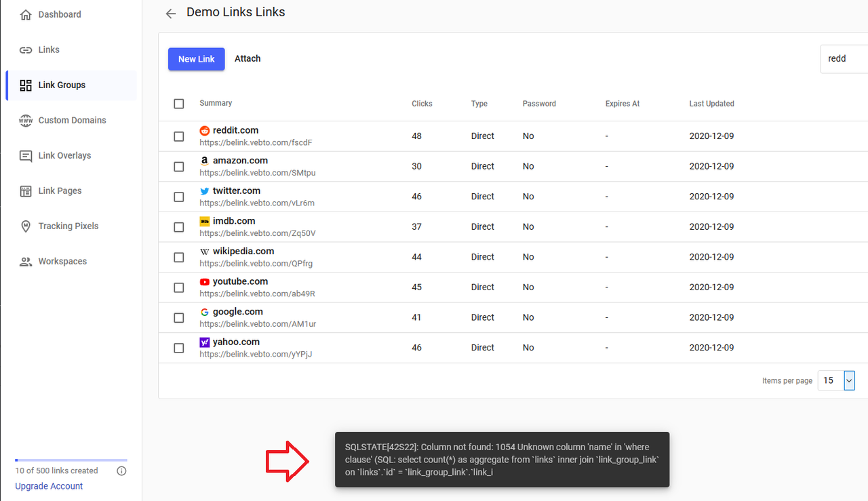868x501 pixels.
Task: Click the Summary column header
Action: click(216, 103)
